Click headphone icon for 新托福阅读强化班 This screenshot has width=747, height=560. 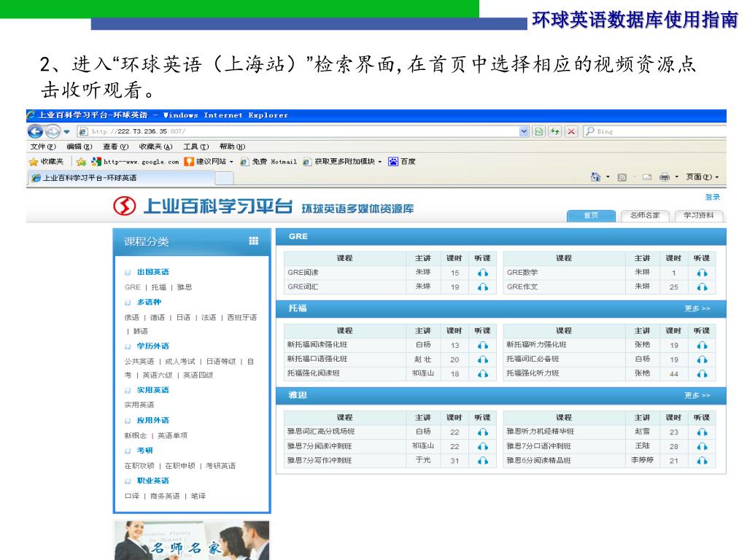click(x=483, y=345)
